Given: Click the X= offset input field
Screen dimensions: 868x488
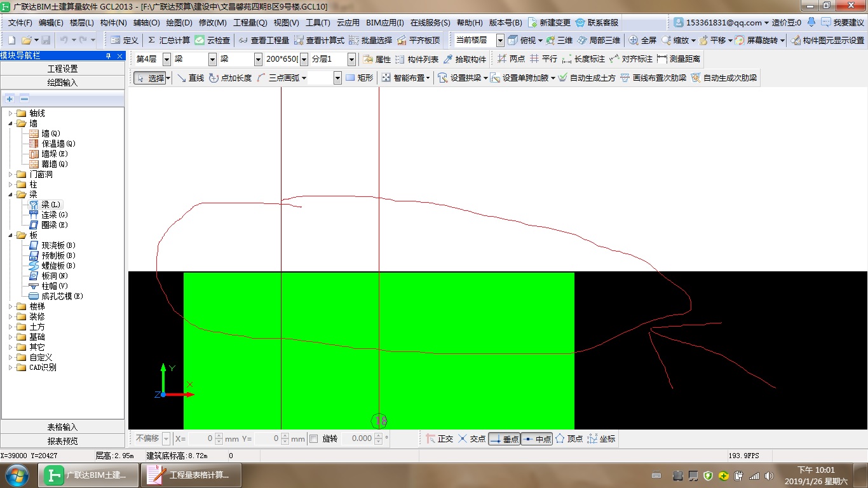Looking at the screenshot, I should [201, 438].
